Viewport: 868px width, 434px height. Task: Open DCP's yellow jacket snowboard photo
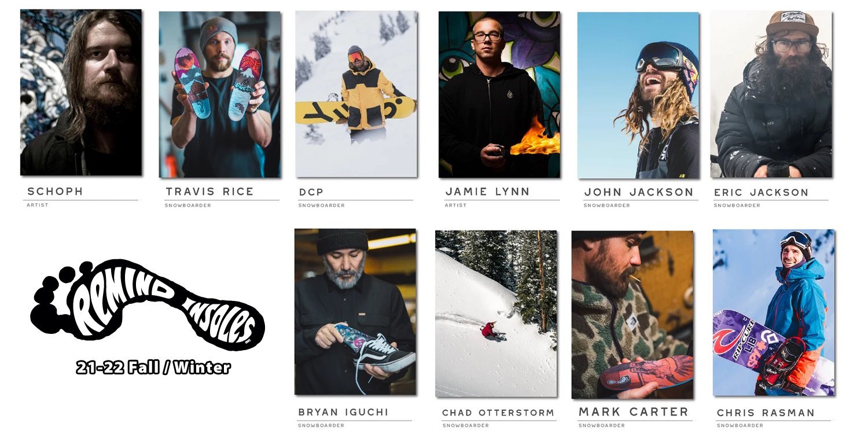356,94
